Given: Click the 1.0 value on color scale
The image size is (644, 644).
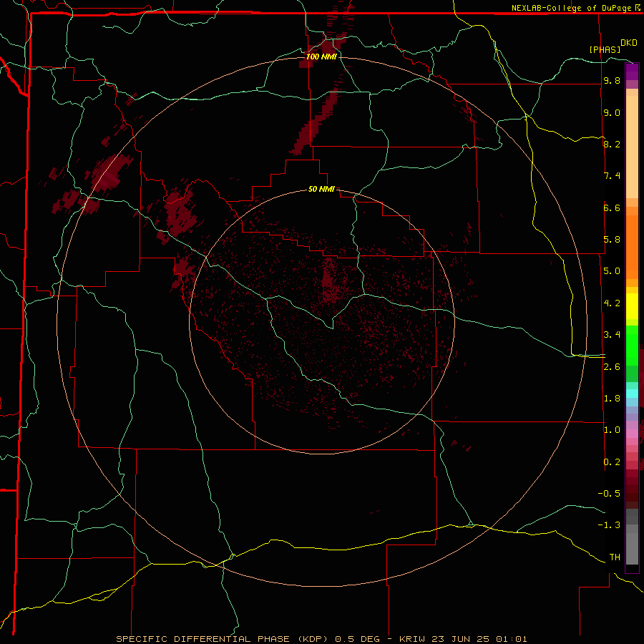Looking at the screenshot, I should click(612, 430).
